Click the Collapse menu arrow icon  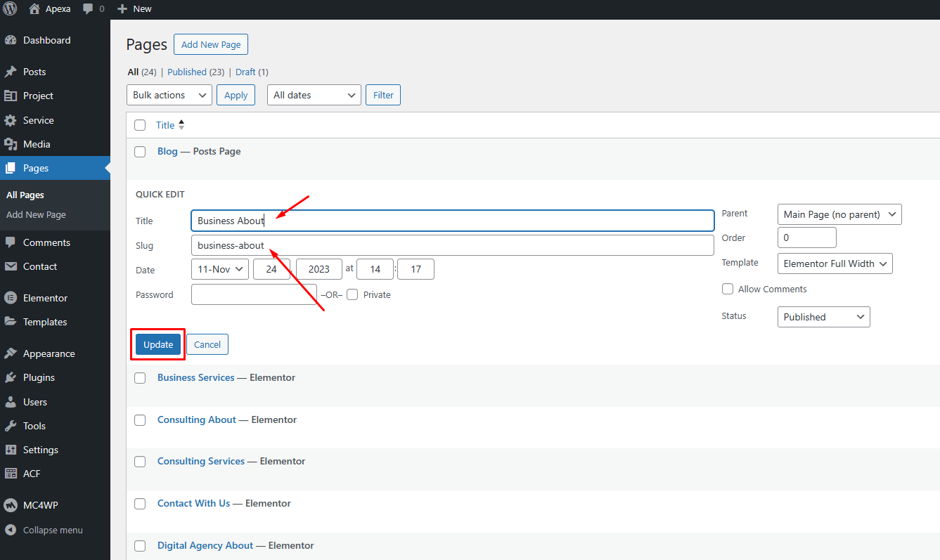11,530
